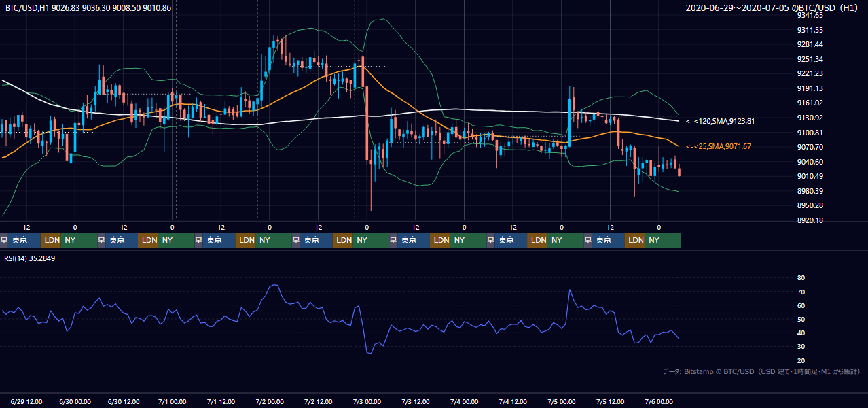Viewport: 868px width, 408px height.
Task: Click the price axis value 9281.44
Action: 810,44
